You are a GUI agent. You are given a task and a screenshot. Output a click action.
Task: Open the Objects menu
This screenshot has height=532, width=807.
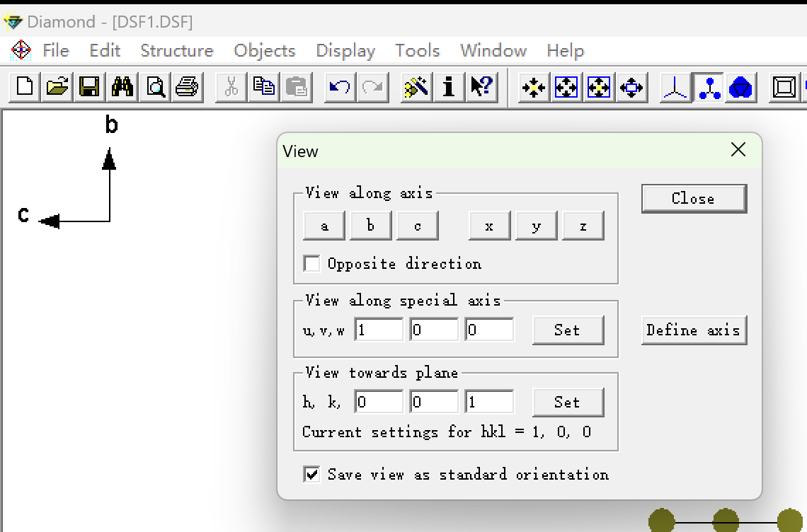(x=264, y=51)
